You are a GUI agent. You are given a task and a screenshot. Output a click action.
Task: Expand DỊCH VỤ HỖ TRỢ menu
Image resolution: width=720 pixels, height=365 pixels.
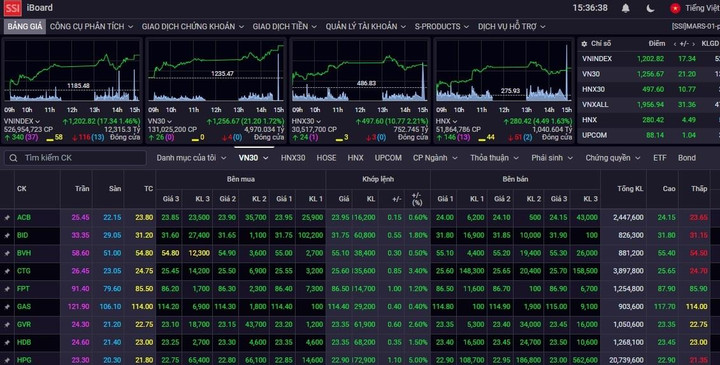click(x=512, y=27)
